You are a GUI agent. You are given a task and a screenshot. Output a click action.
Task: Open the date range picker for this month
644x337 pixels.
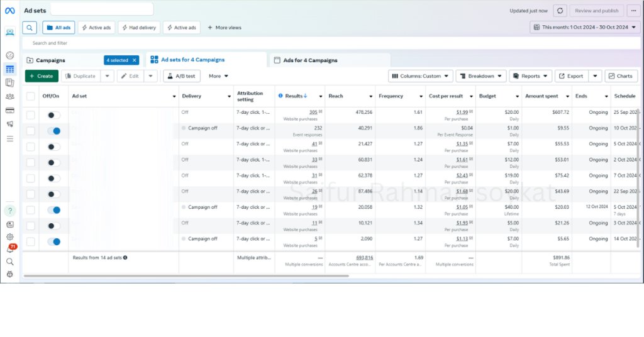pyautogui.click(x=584, y=27)
